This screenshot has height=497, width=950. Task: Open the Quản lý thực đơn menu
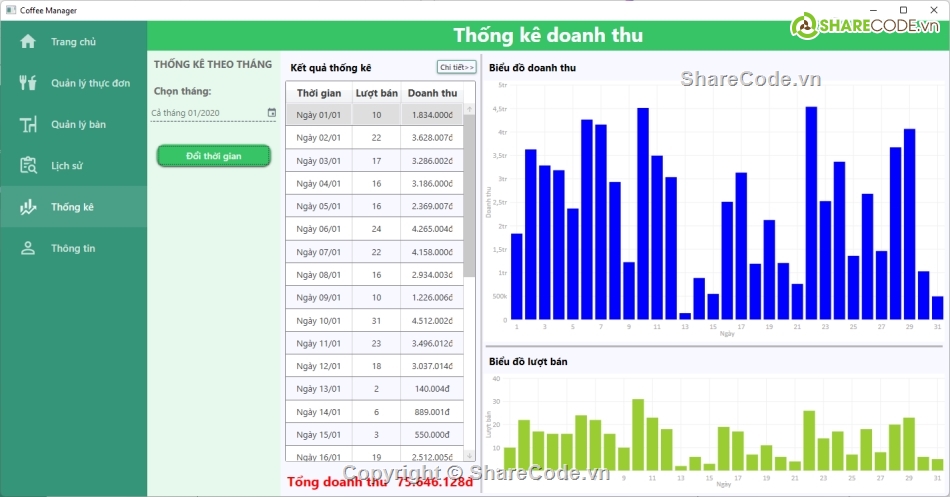(x=90, y=84)
